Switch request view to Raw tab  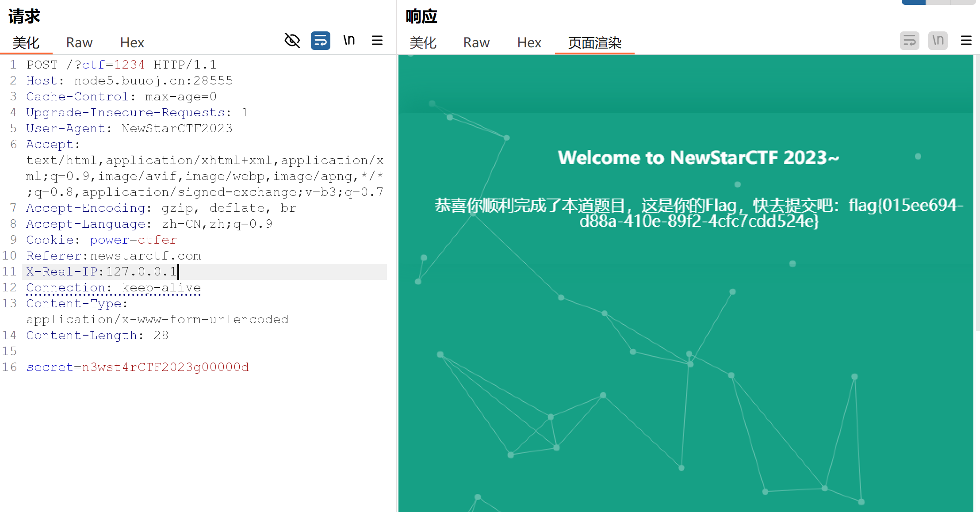tap(79, 42)
